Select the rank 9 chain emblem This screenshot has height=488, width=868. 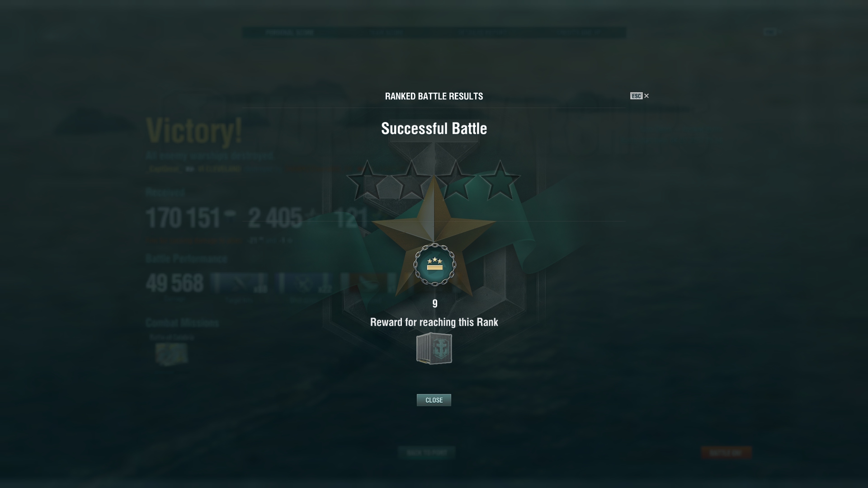tap(435, 265)
